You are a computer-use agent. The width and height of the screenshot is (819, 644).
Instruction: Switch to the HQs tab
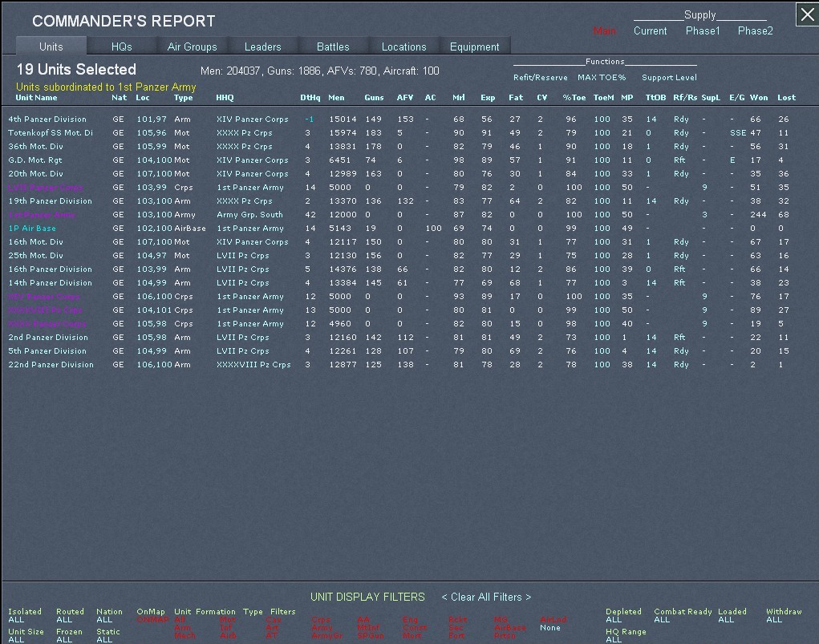coord(122,47)
